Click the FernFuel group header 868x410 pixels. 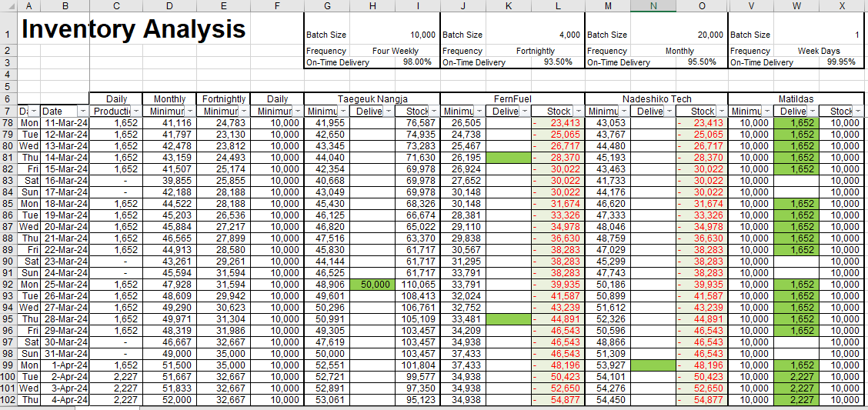click(512, 99)
